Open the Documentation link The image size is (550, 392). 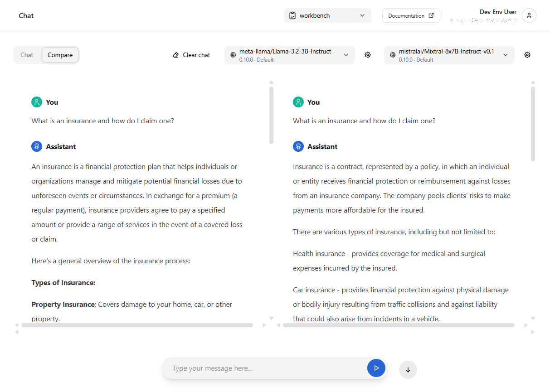click(411, 15)
